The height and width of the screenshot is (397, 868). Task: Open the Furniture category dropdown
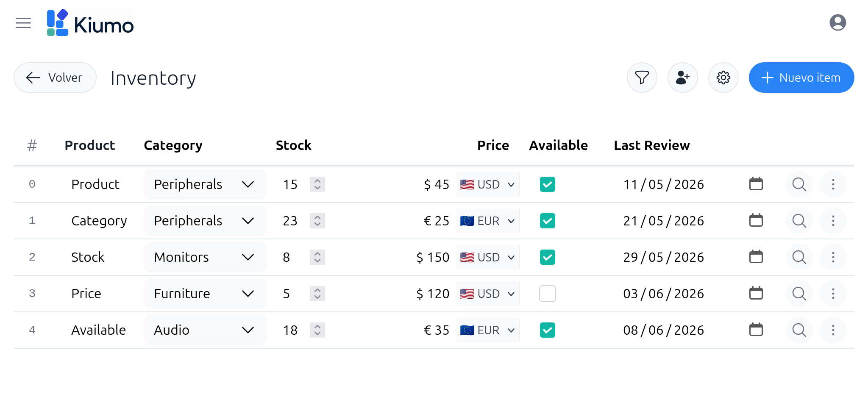point(205,294)
